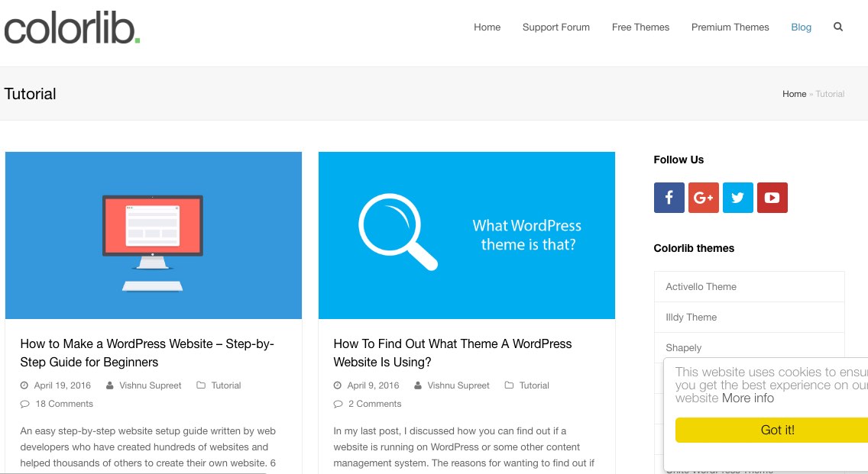Open Free Themes menu item
Viewport: 868px width, 474px height.
point(640,27)
